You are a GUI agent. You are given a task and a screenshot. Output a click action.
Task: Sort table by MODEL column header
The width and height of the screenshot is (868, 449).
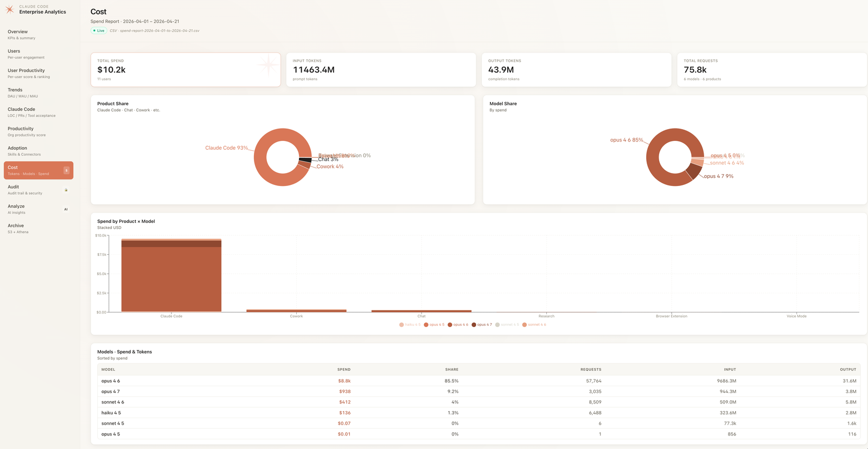[108, 369]
